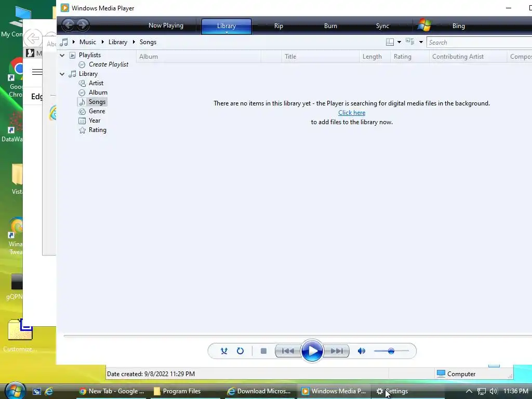Screen dimensions: 532x399
Task: Skip to next track
Action: pos(337,351)
